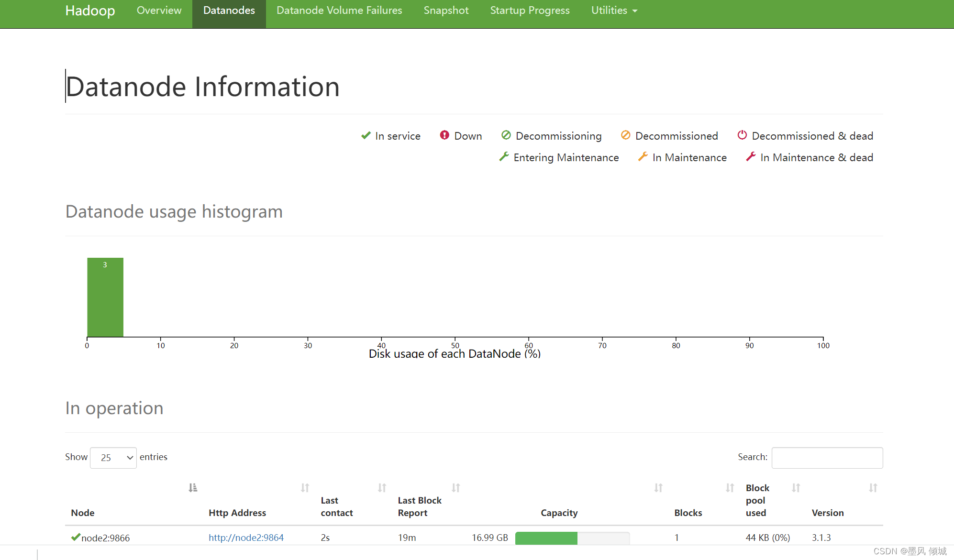Sort by Version column icon
Image resolution: width=954 pixels, height=560 pixels.
click(x=873, y=488)
